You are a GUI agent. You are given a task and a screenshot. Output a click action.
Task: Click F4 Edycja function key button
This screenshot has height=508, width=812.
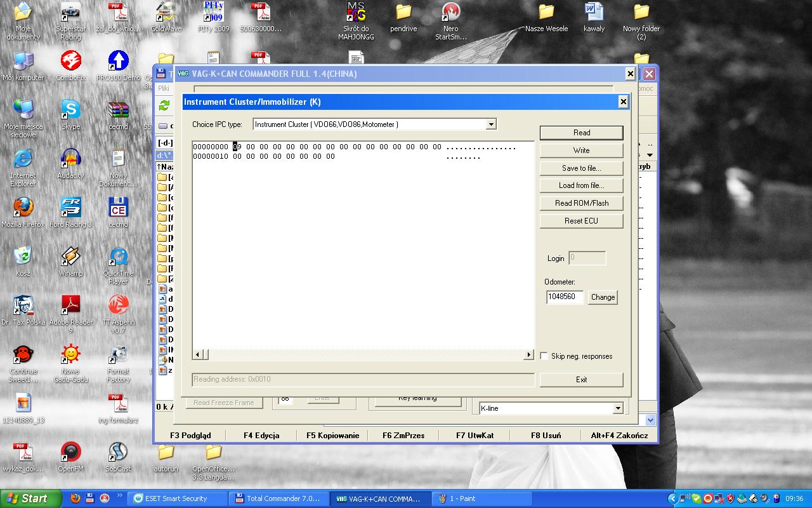[261, 436]
